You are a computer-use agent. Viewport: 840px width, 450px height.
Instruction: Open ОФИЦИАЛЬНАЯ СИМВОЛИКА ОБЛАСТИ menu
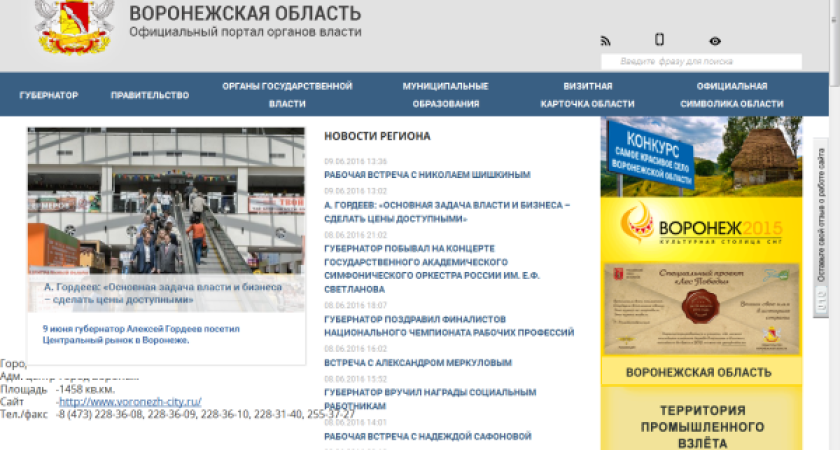[732, 95]
